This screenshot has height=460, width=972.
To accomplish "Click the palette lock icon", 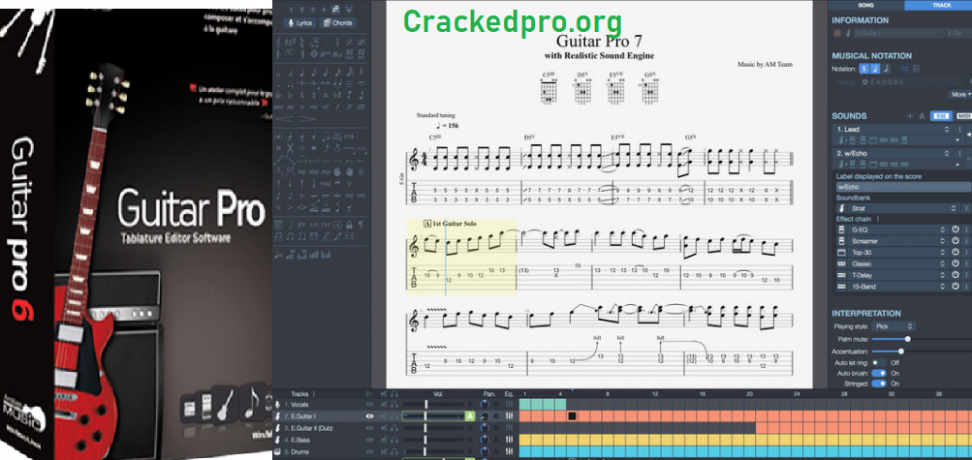I will tap(349, 224).
